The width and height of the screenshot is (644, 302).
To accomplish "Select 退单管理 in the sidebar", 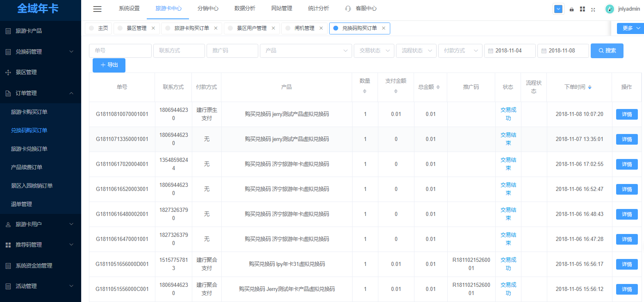I will click(21, 204).
